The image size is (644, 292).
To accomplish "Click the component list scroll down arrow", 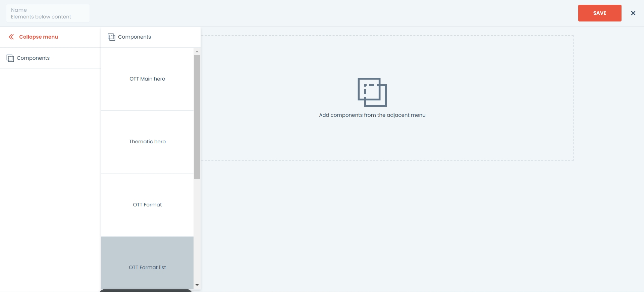I will (197, 285).
